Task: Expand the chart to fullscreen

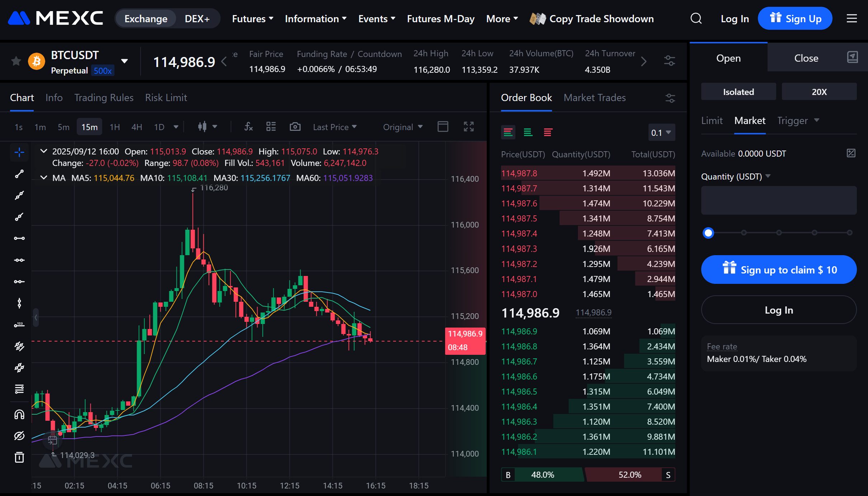Action: pos(469,126)
